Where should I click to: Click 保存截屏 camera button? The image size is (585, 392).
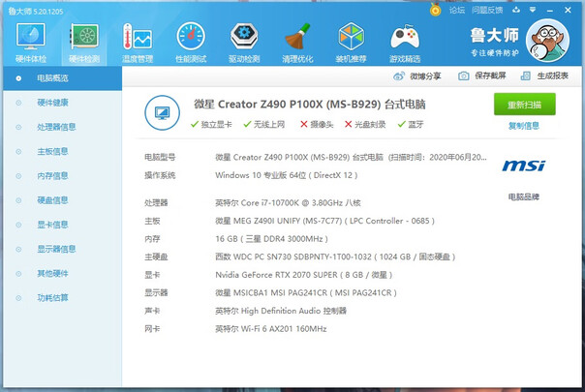(481, 75)
